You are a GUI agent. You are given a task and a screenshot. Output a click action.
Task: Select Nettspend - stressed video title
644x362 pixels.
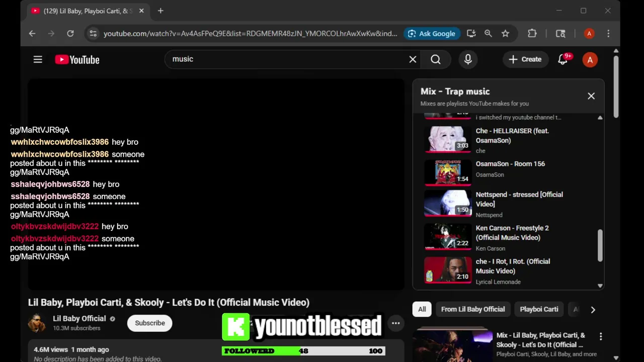(519, 199)
